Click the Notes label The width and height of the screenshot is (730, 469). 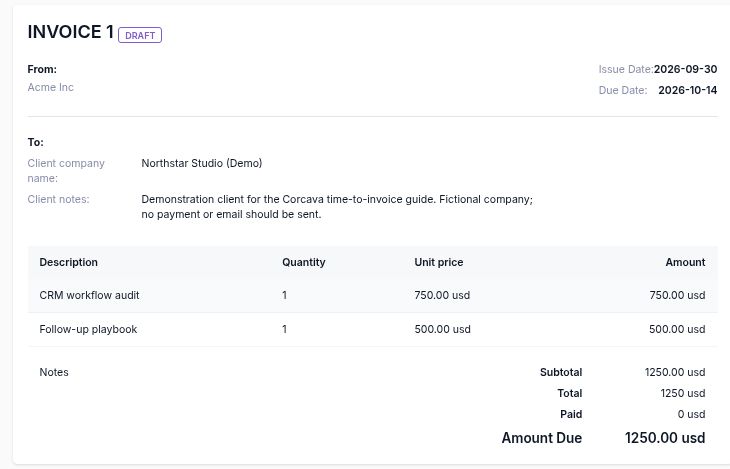[x=54, y=372]
